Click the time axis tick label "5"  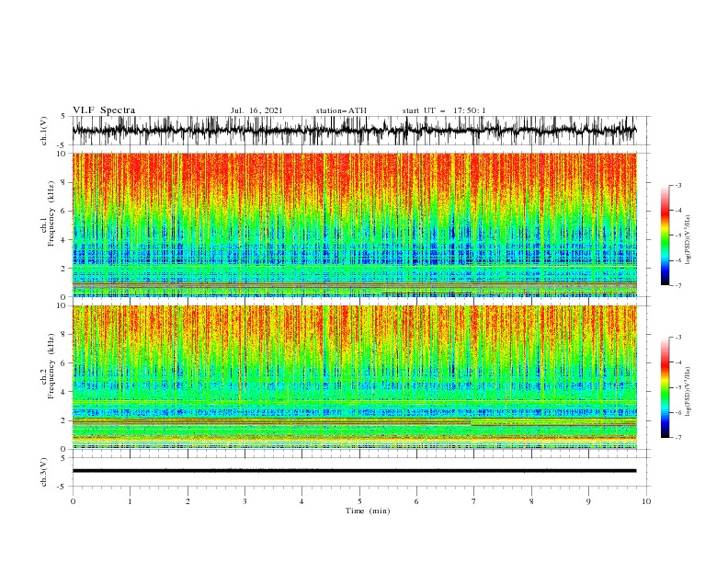359,501
